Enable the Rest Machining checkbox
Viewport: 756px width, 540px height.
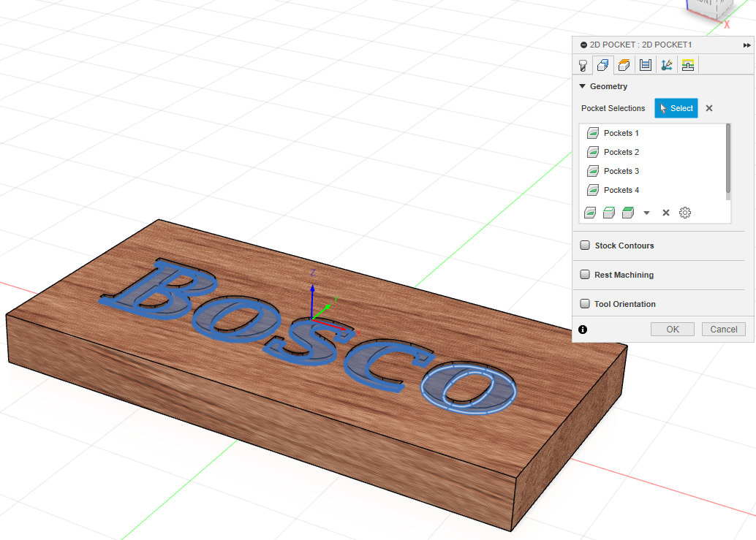pos(585,275)
